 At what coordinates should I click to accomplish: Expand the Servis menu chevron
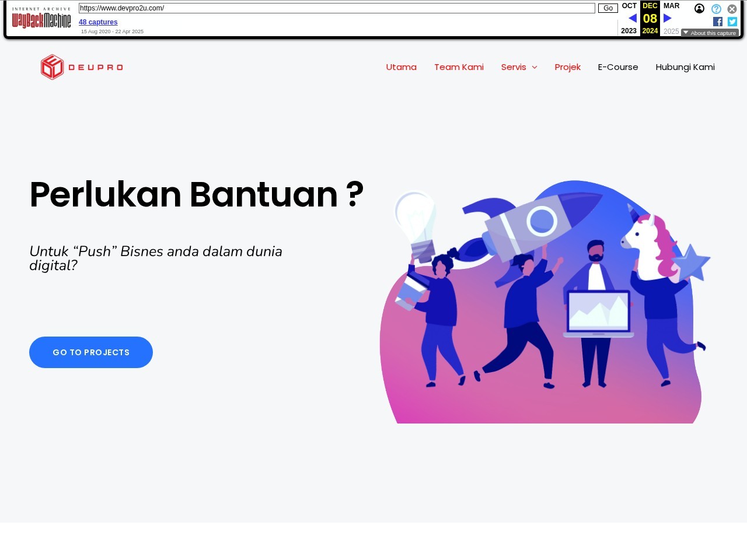tap(535, 68)
